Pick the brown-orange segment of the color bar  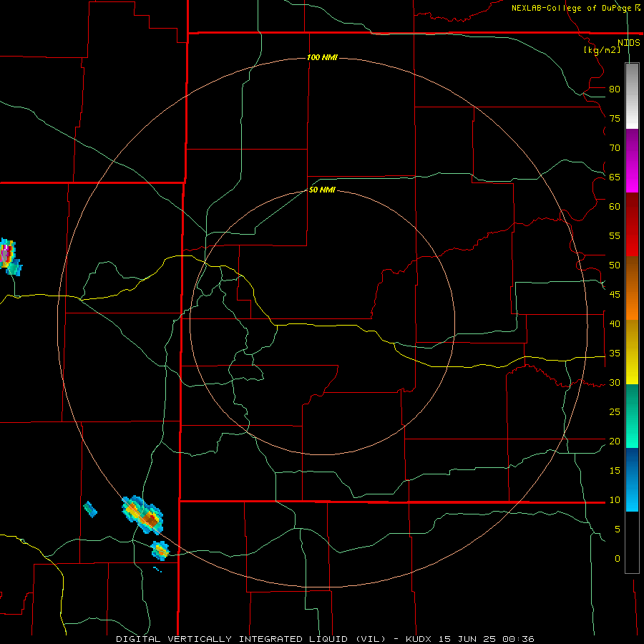pyautogui.click(x=632, y=288)
